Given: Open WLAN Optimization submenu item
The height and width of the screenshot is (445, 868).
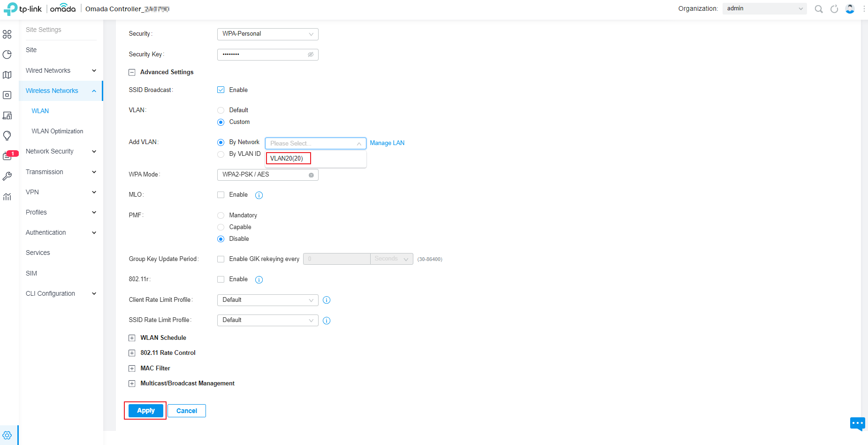Looking at the screenshot, I should point(57,131).
